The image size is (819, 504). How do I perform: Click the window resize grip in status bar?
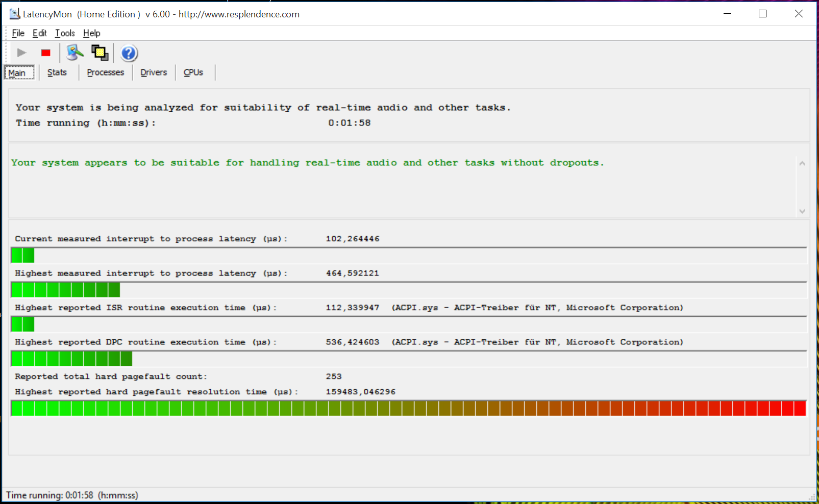[812, 496]
